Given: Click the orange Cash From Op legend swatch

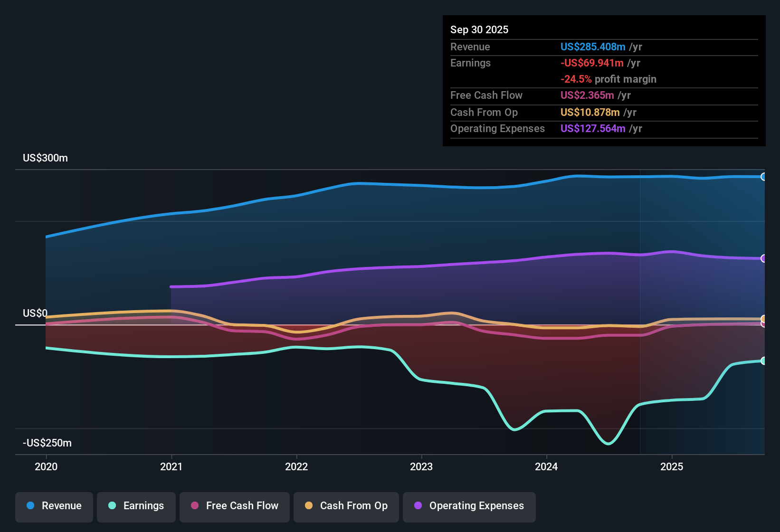Looking at the screenshot, I should 309,505.
